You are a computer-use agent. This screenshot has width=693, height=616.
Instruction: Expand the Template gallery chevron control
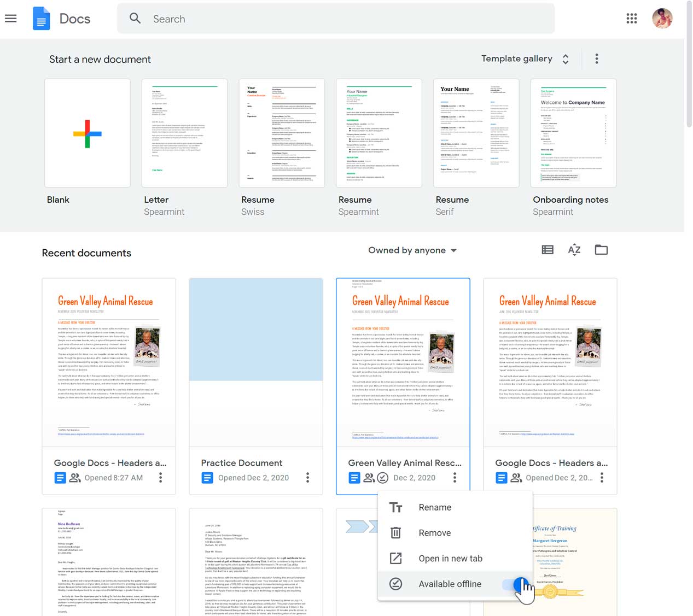click(565, 58)
